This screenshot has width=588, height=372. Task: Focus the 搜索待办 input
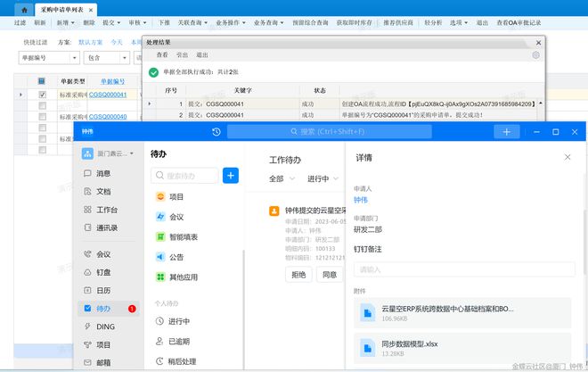pyautogui.click(x=184, y=176)
